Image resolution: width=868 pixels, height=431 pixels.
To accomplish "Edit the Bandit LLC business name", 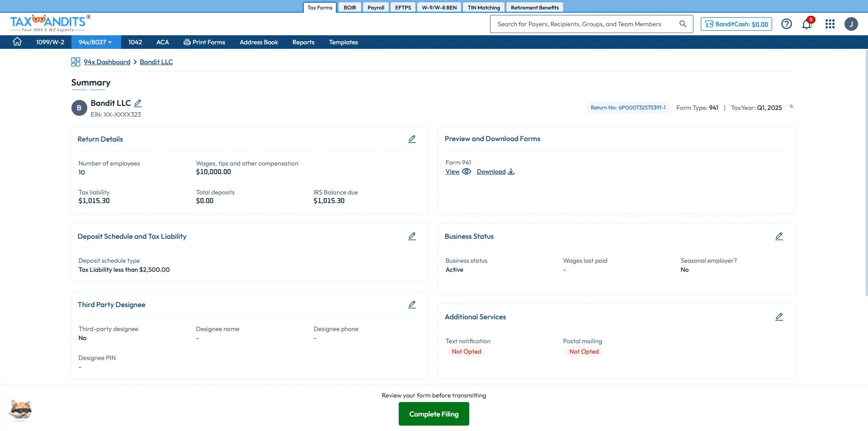I will click(138, 103).
